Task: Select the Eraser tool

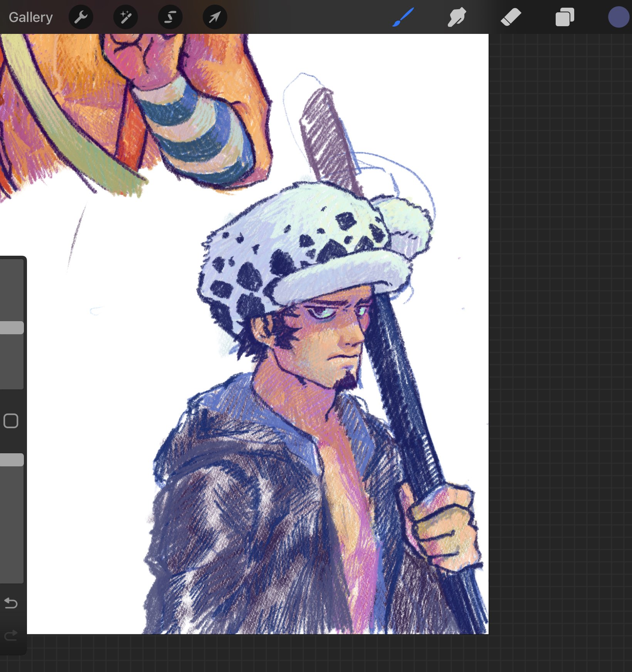Action: pyautogui.click(x=511, y=17)
